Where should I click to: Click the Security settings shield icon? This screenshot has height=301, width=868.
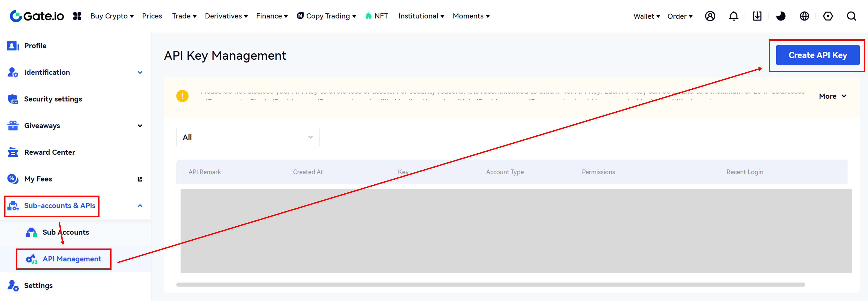point(13,99)
